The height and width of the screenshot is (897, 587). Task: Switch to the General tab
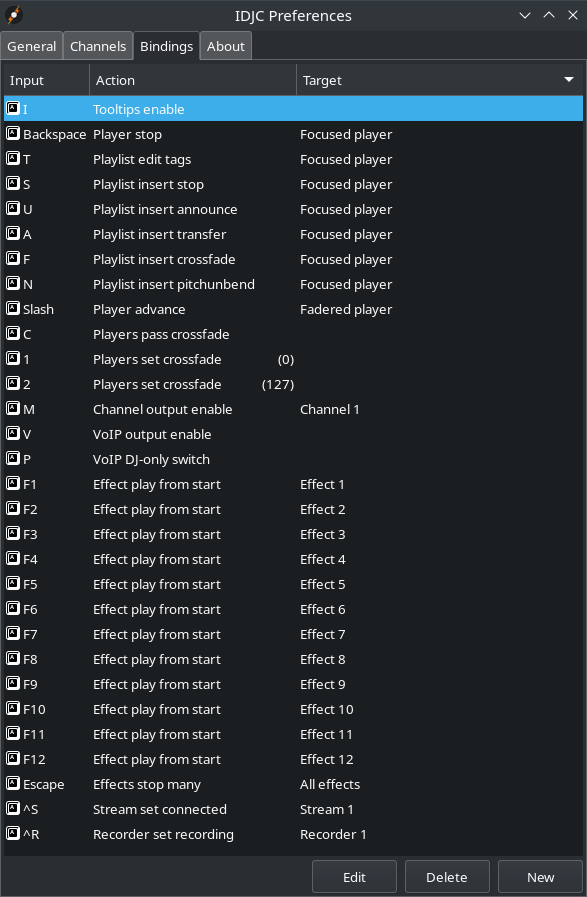(31, 46)
